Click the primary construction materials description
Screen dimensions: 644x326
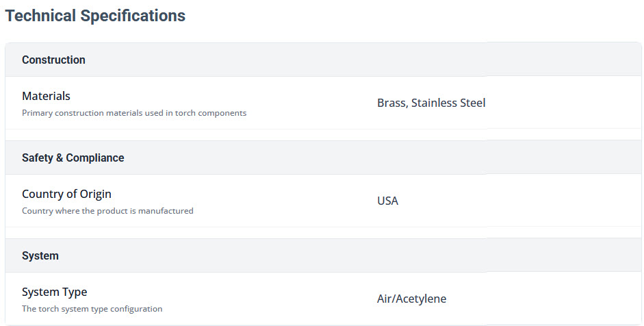click(134, 113)
